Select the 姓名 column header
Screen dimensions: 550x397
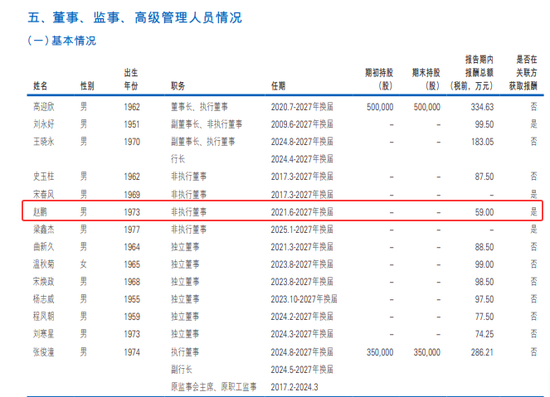40,86
